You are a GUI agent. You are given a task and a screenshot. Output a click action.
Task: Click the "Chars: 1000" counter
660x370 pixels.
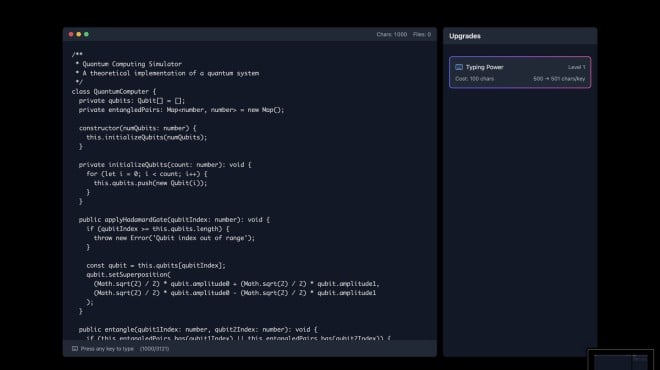pos(391,35)
